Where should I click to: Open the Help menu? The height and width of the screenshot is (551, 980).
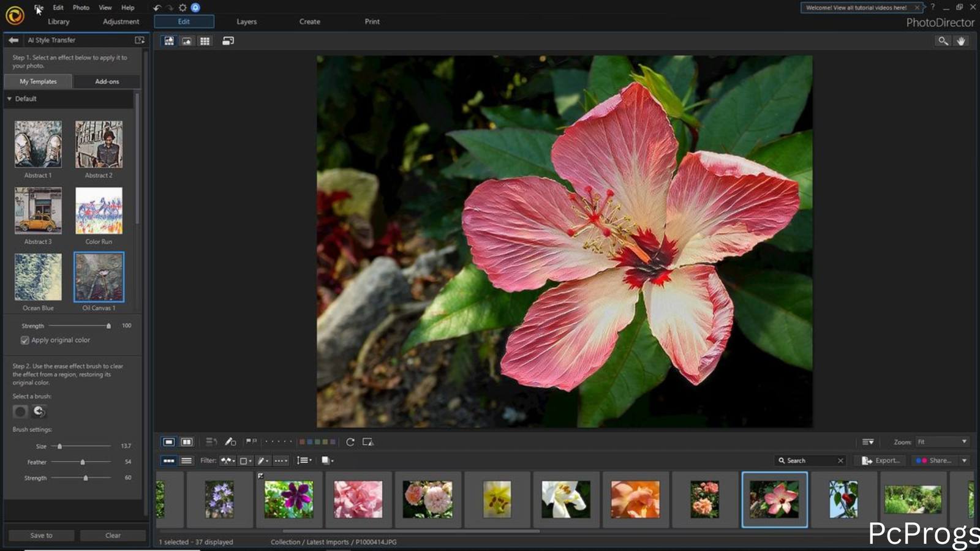tap(127, 7)
